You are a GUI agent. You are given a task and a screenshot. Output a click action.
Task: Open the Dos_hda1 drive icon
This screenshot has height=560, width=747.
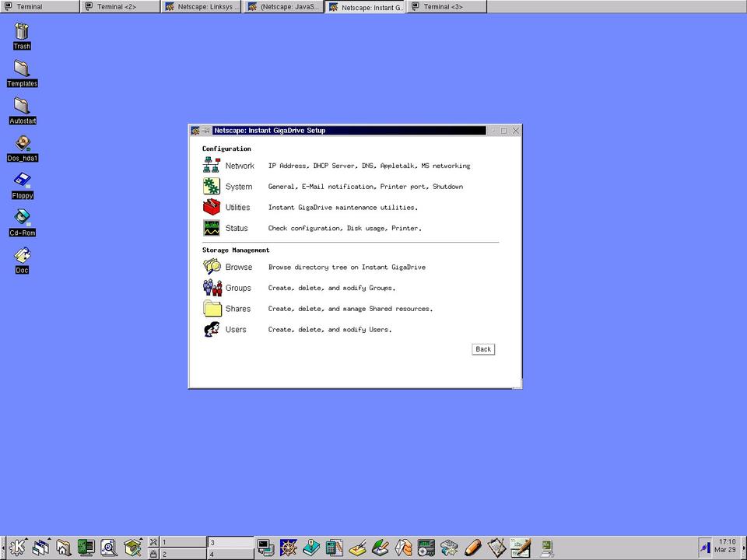[22, 144]
